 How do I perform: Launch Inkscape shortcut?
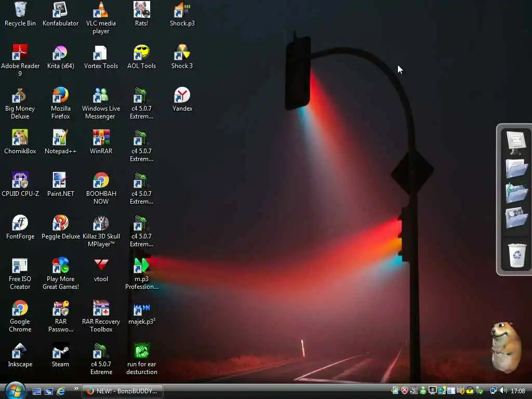click(20, 355)
